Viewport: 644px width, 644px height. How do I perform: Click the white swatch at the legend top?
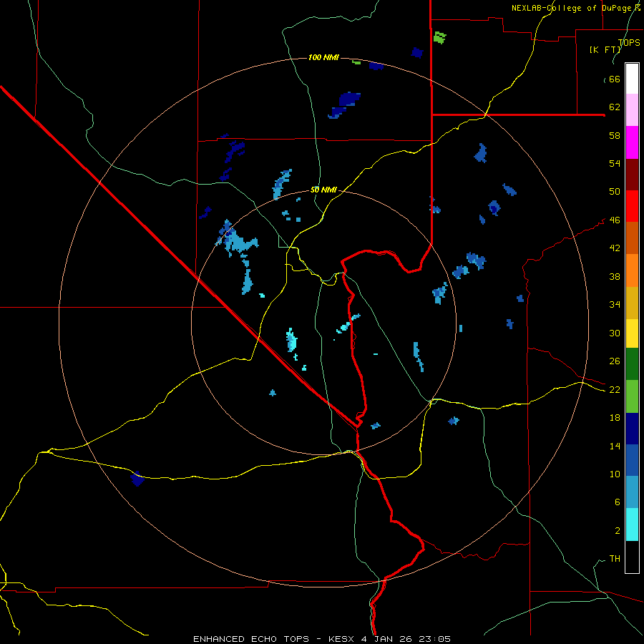(632, 79)
